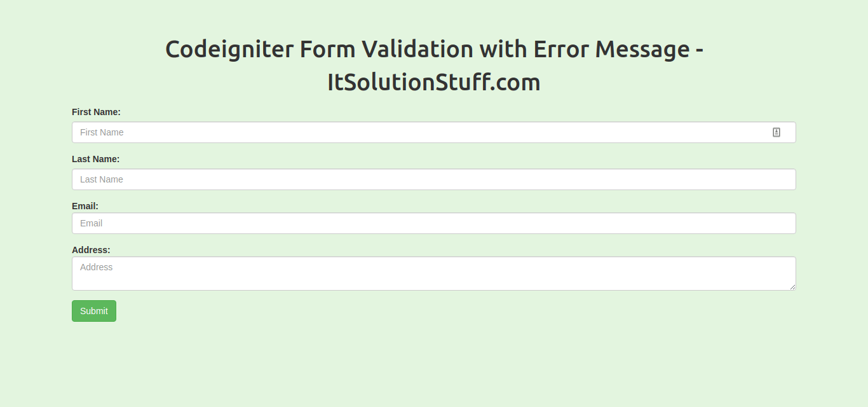
Task: Click "ItSolutionStuff.com" in the page heading
Action: 434,82
